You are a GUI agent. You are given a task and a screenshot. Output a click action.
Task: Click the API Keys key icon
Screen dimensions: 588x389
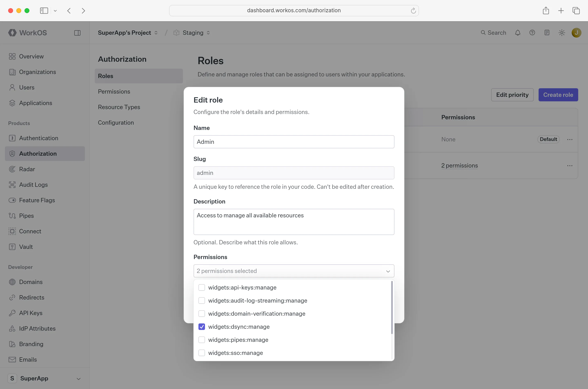(x=12, y=313)
